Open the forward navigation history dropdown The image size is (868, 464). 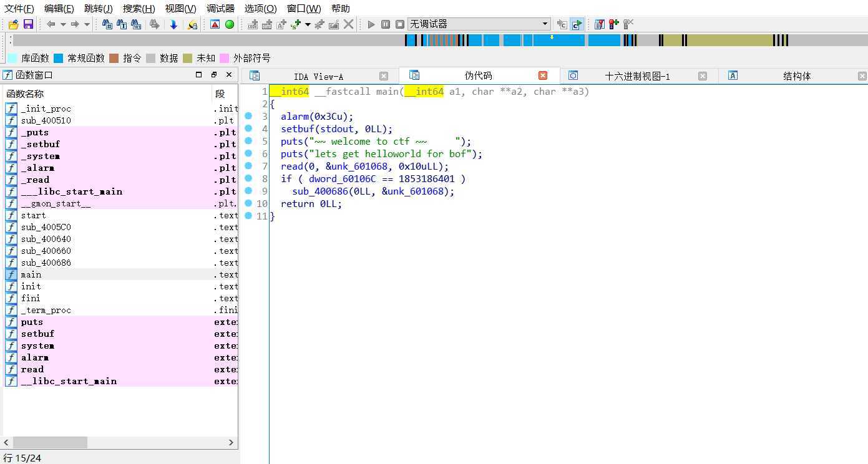point(87,24)
